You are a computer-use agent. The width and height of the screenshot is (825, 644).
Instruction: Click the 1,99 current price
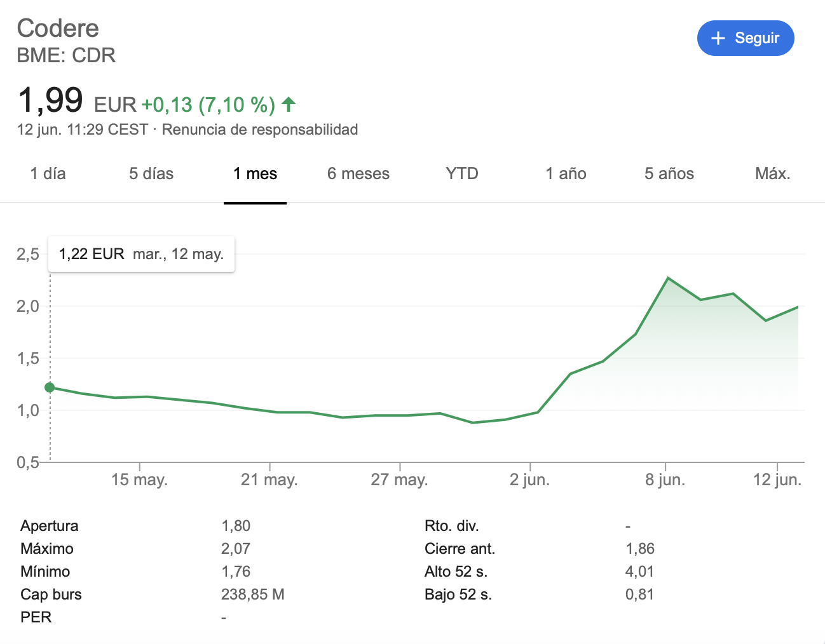click(x=50, y=100)
